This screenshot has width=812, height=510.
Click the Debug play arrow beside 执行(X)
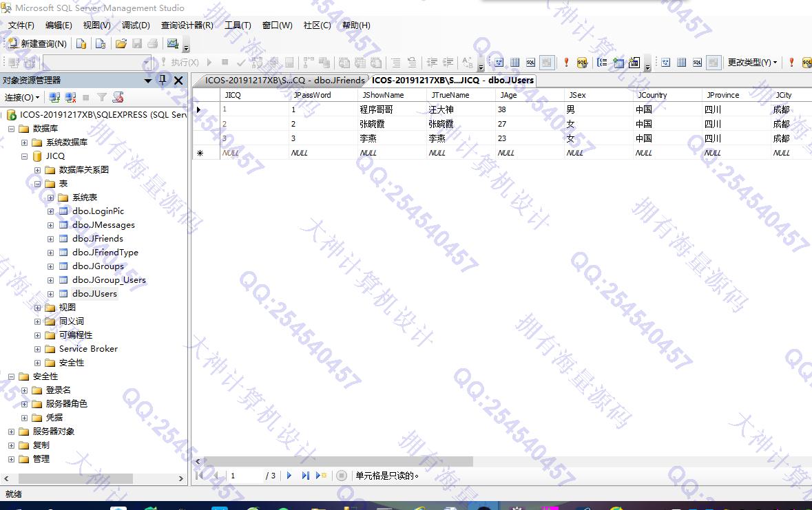click(x=209, y=62)
